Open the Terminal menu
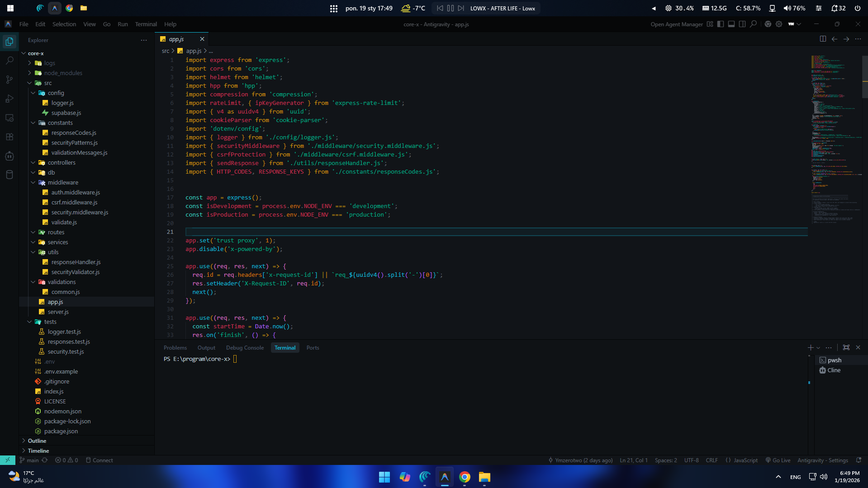 146,24
